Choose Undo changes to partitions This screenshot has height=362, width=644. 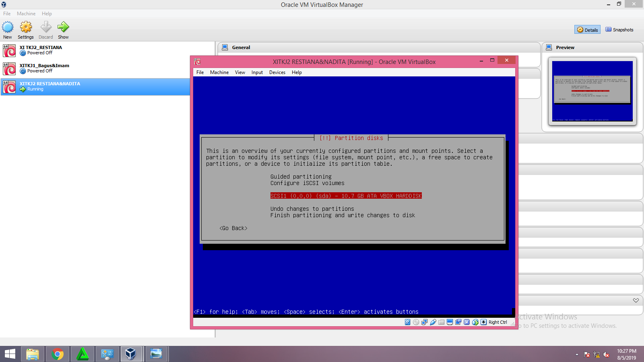312,209
